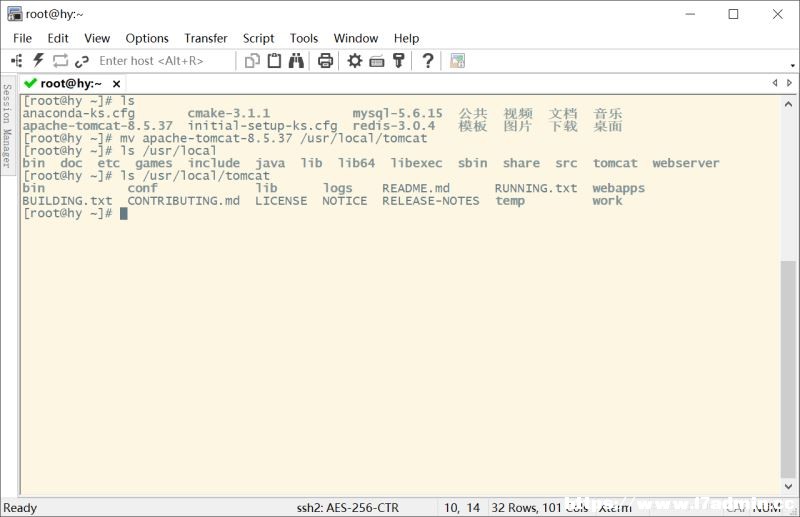Click the tab strip right arrow
The image size is (800, 517).
pyautogui.click(x=789, y=83)
